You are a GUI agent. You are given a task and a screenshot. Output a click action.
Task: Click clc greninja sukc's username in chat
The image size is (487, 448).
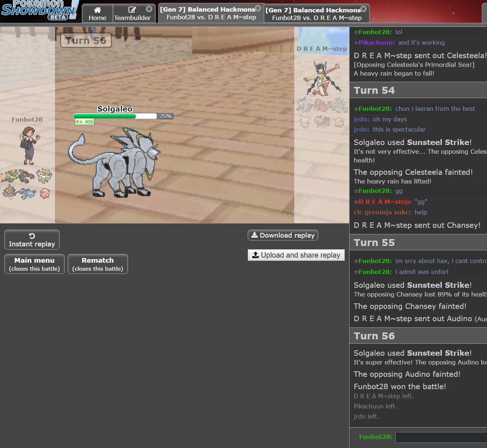pos(383,212)
